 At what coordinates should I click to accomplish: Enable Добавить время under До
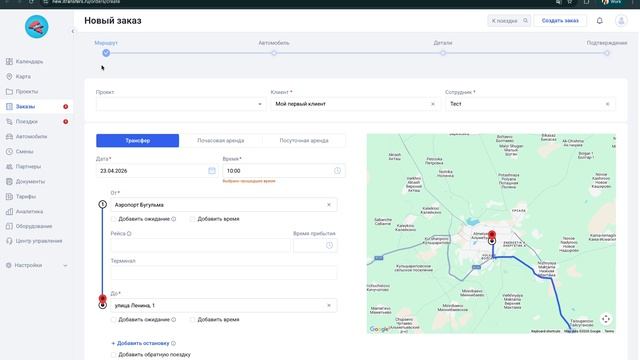[192, 320]
